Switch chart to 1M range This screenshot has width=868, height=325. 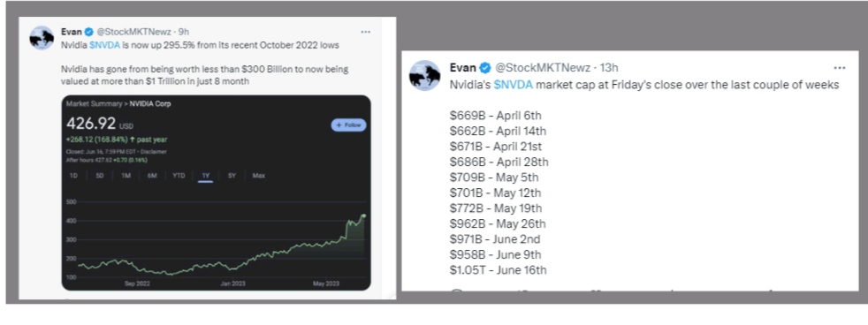pyautogui.click(x=126, y=176)
